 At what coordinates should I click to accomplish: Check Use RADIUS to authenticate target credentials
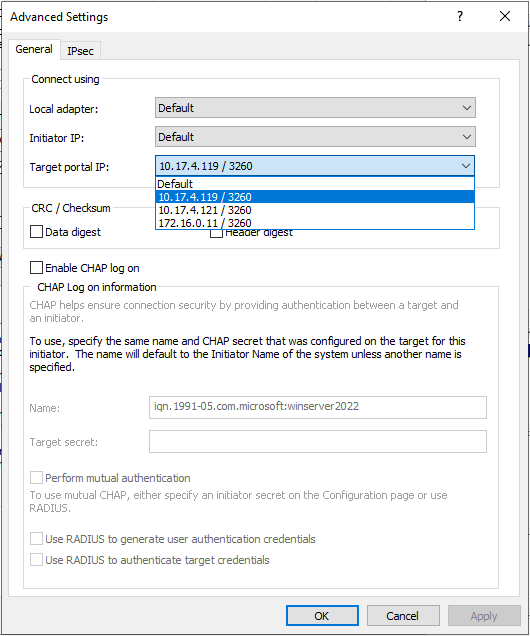click(36, 560)
